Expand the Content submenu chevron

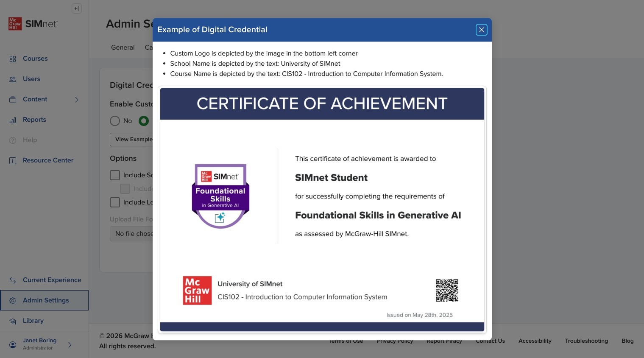pyautogui.click(x=77, y=100)
